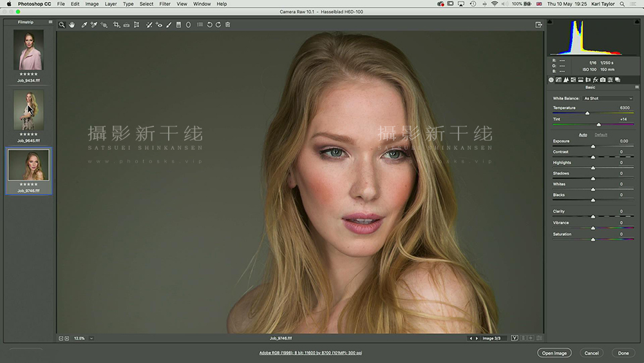
Task: Select the Radial Filter tool
Action: coord(189,25)
